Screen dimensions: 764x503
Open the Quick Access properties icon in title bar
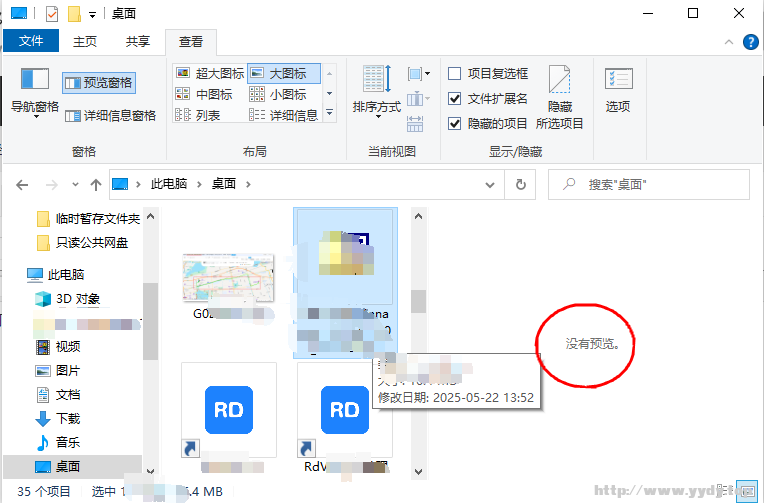pos(52,14)
